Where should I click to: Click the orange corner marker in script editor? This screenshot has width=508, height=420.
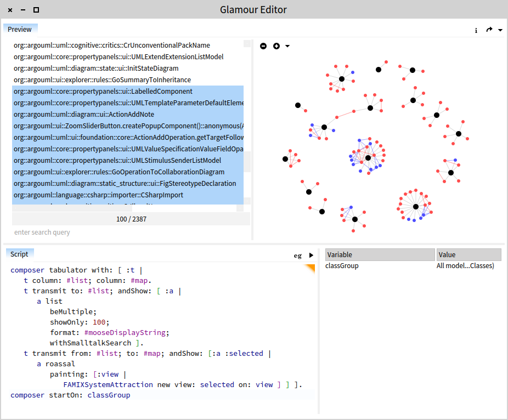point(311,268)
